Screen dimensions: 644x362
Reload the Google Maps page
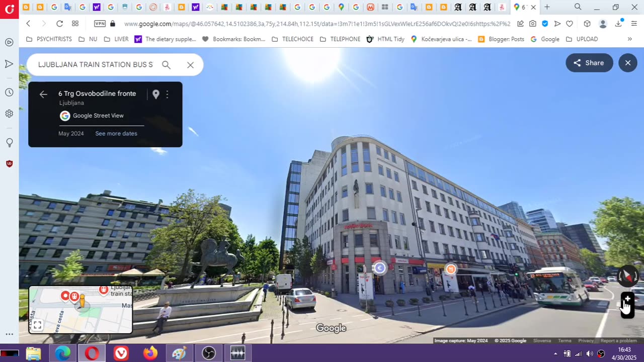pos(59,24)
